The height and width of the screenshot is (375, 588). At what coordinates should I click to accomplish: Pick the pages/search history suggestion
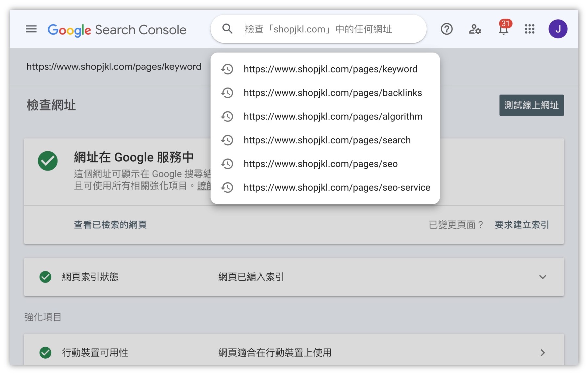point(327,140)
